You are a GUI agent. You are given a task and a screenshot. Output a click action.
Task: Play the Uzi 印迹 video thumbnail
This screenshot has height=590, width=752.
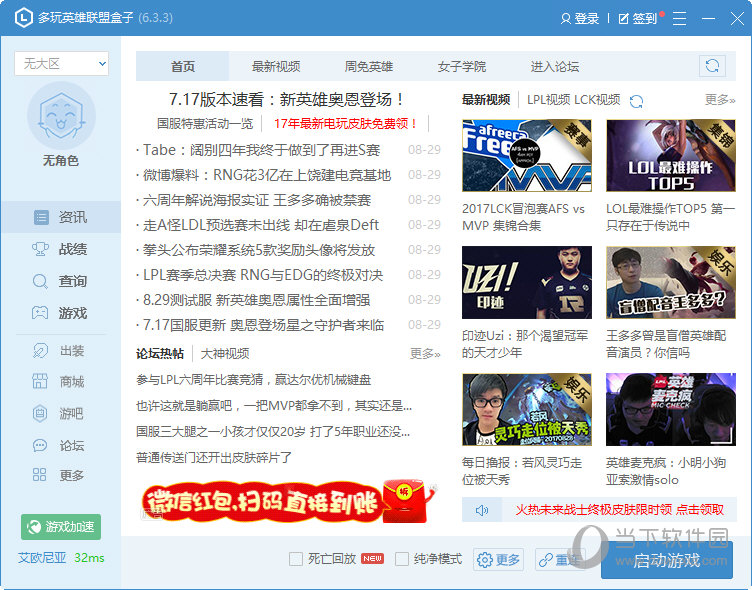click(x=527, y=283)
